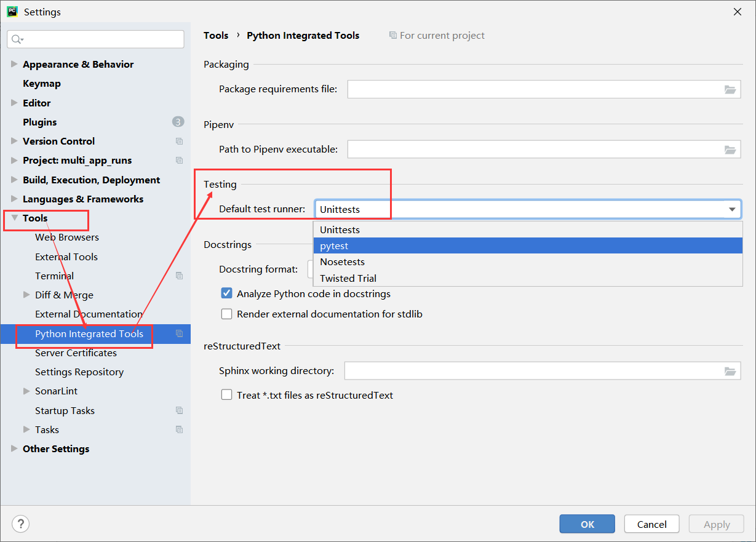
Task: Click the project-level icon beside Project: multi_app_runs
Action: click(179, 161)
